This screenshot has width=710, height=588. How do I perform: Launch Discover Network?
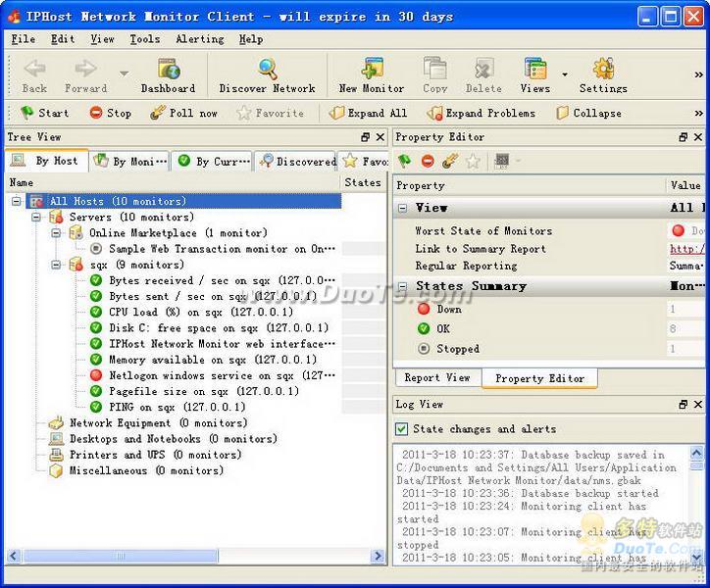pos(267,75)
